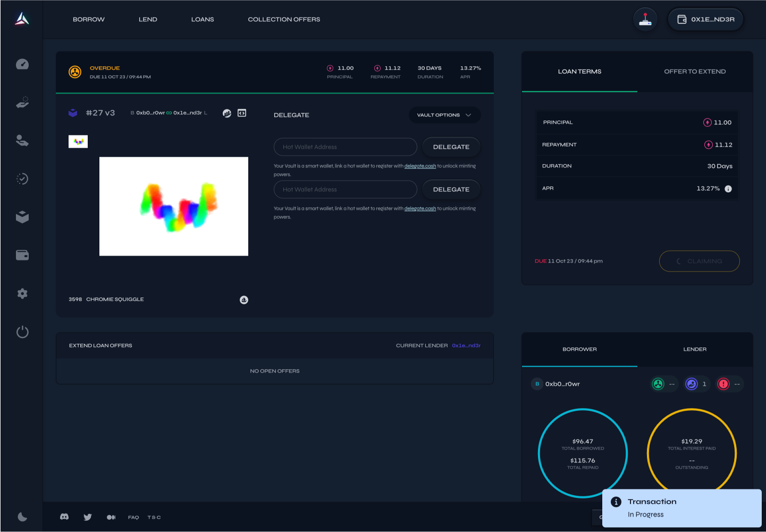The width and height of the screenshot is (766, 532).
Task: Open the T&C footer link
Action: pos(154,517)
